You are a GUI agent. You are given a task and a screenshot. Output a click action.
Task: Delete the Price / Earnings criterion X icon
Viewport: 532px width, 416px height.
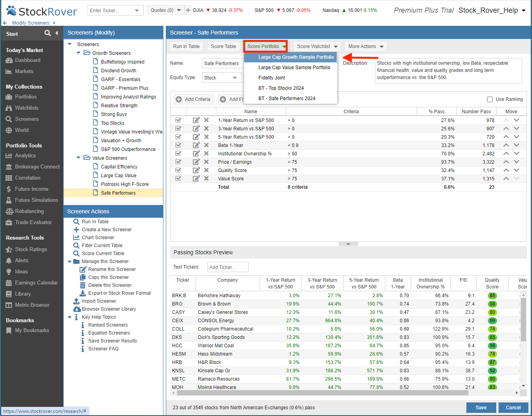pyautogui.click(x=206, y=162)
